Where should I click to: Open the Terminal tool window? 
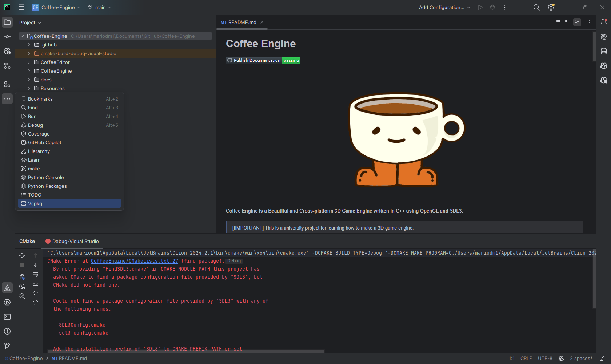click(x=7, y=317)
